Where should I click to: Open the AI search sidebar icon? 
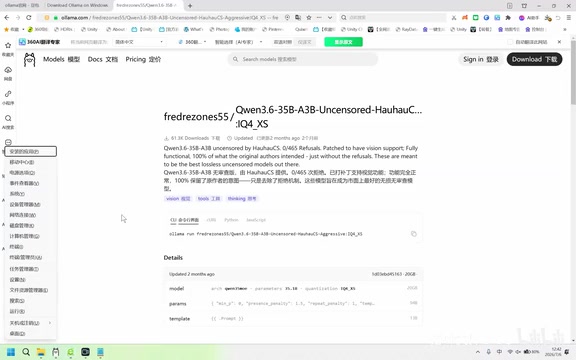click(8, 121)
